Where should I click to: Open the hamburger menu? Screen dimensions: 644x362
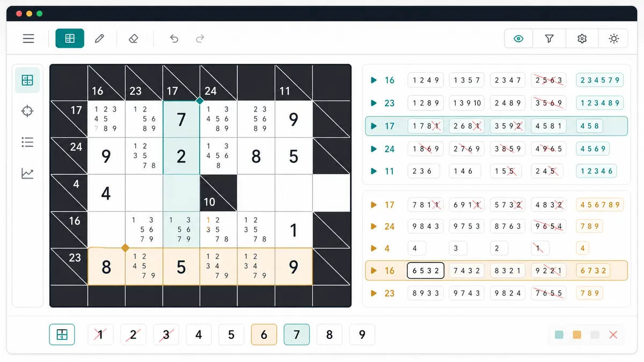(x=28, y=39)
